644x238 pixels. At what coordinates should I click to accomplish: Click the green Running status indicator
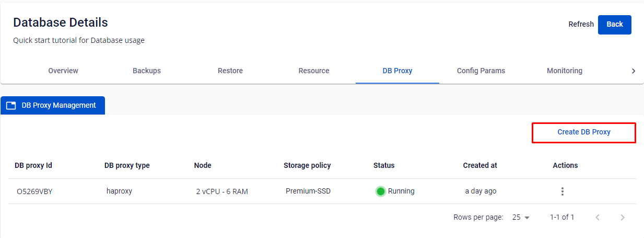[x=381, y=191]
